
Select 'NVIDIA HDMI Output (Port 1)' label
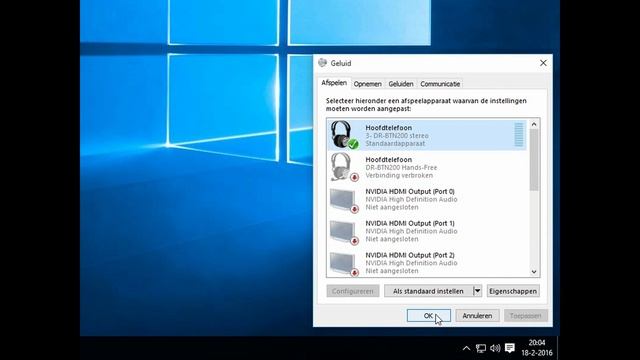(x=410, y=223)
